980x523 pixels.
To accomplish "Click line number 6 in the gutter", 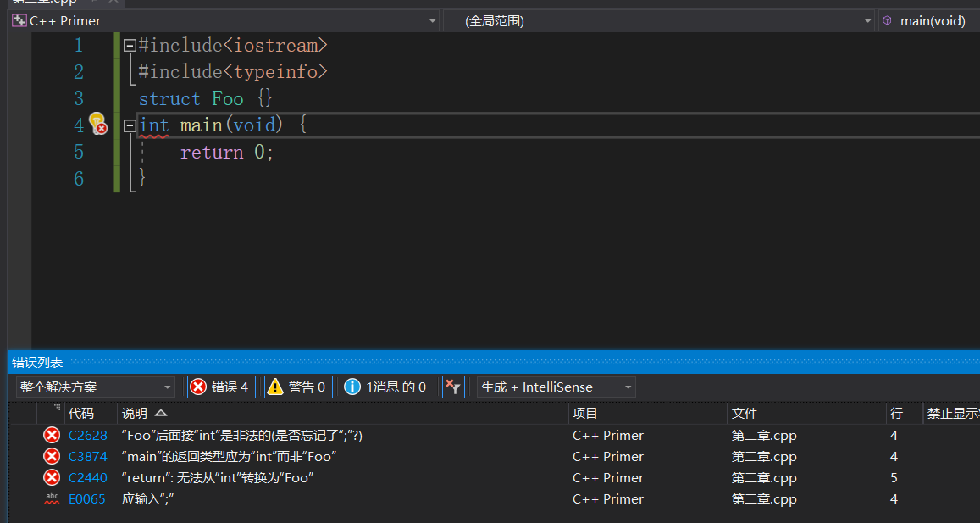I will coord(79,180).
